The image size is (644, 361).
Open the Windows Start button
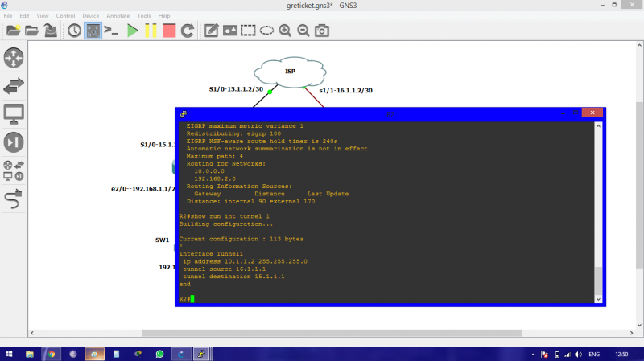pyautogui.click(x=9, y=354)
